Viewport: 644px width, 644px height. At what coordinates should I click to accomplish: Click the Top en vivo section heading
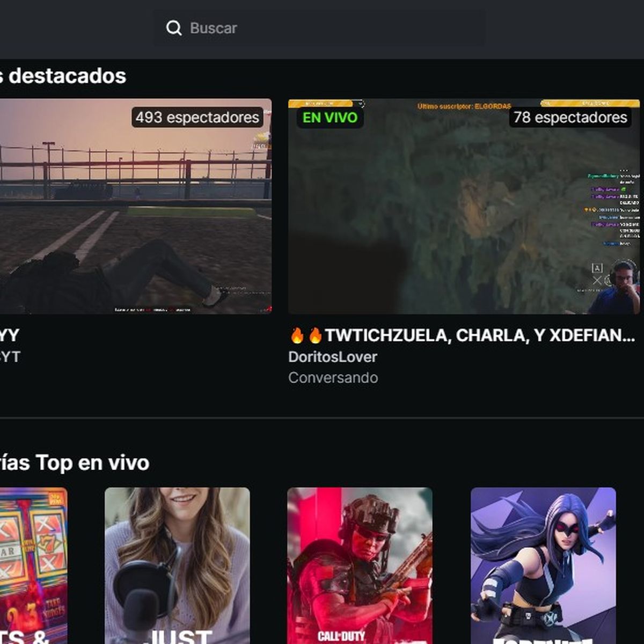[x=75, y=462]
